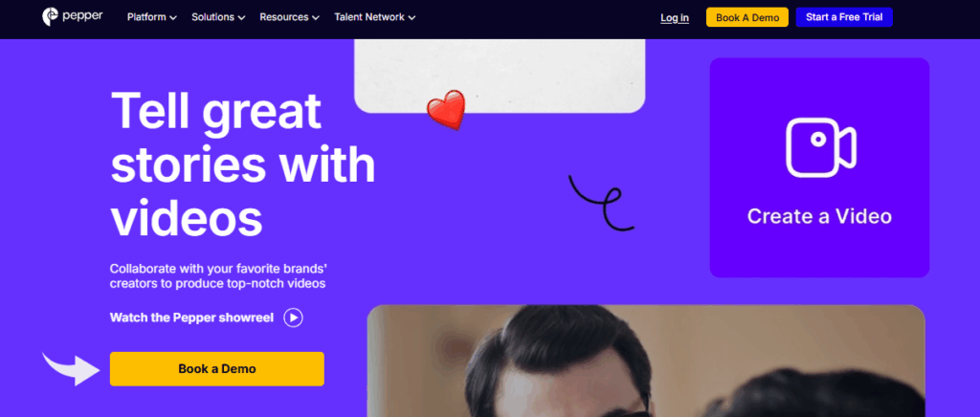Click the large yellow Book a Demo button
This screenshot has width=980, height=417.
coord(217,369)
